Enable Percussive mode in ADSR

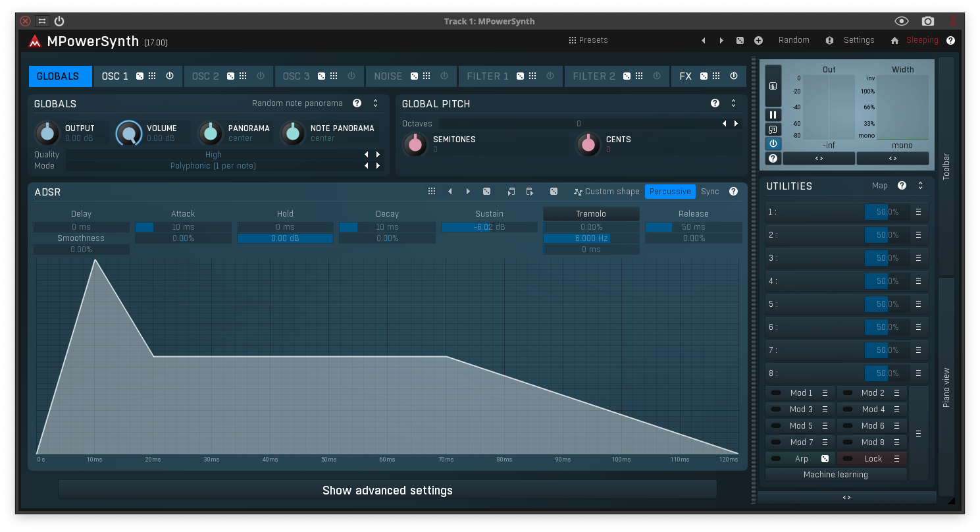pyautogui.click(x=670, y=192)
